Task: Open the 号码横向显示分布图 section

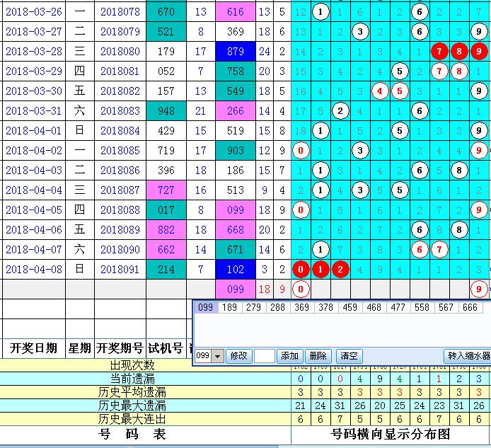Action: click(x=391, y=434)
